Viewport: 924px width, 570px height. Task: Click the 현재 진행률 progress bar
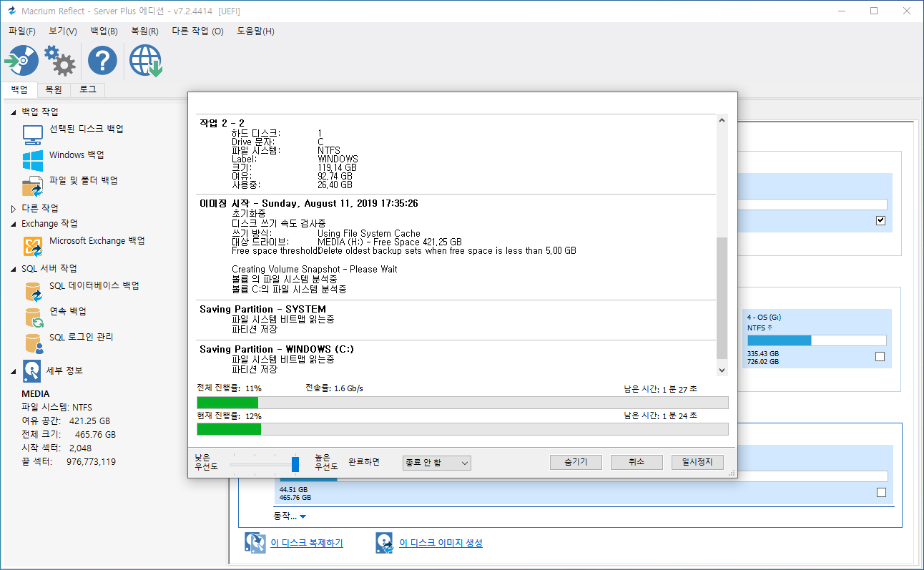point(462,429)
